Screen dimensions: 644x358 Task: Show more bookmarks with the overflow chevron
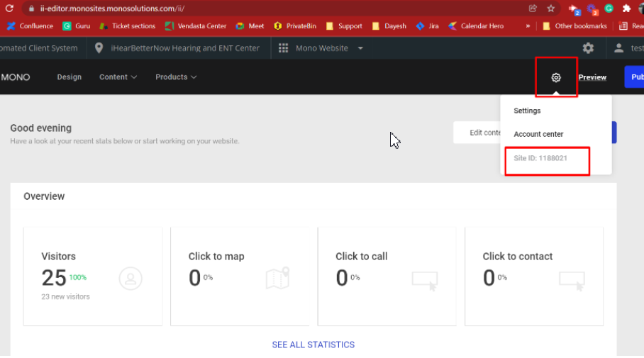528,26
